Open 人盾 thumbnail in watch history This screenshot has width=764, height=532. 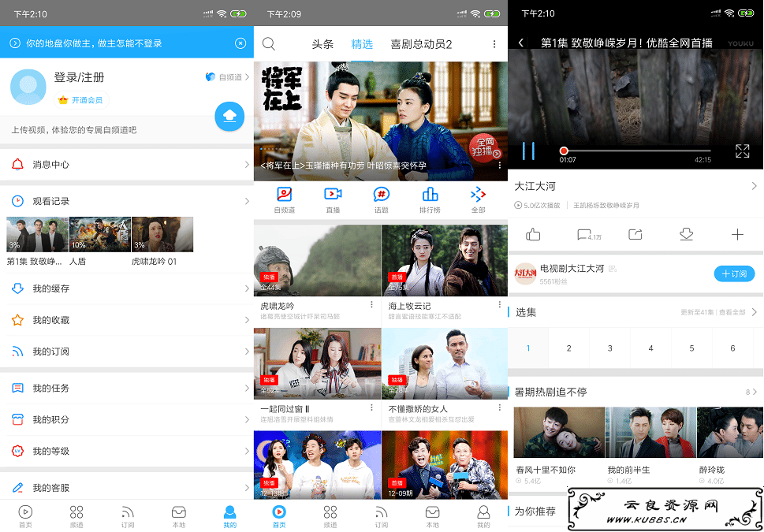point(100,234)
